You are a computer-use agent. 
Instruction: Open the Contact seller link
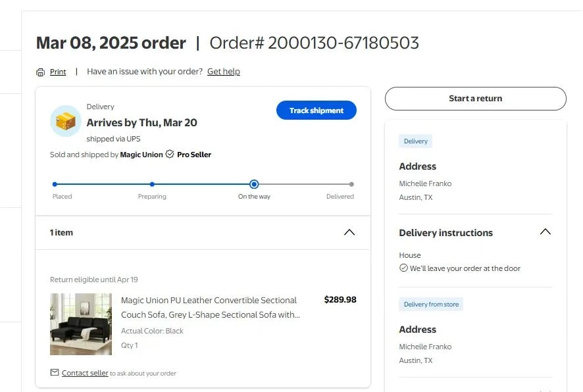[x=85, y=373]
